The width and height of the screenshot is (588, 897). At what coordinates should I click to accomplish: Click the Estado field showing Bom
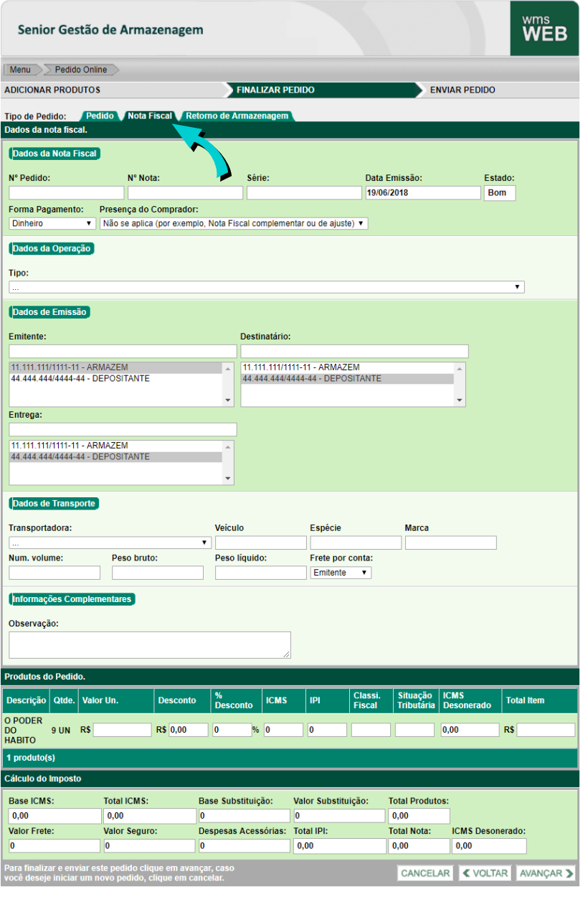click(500, 192)
